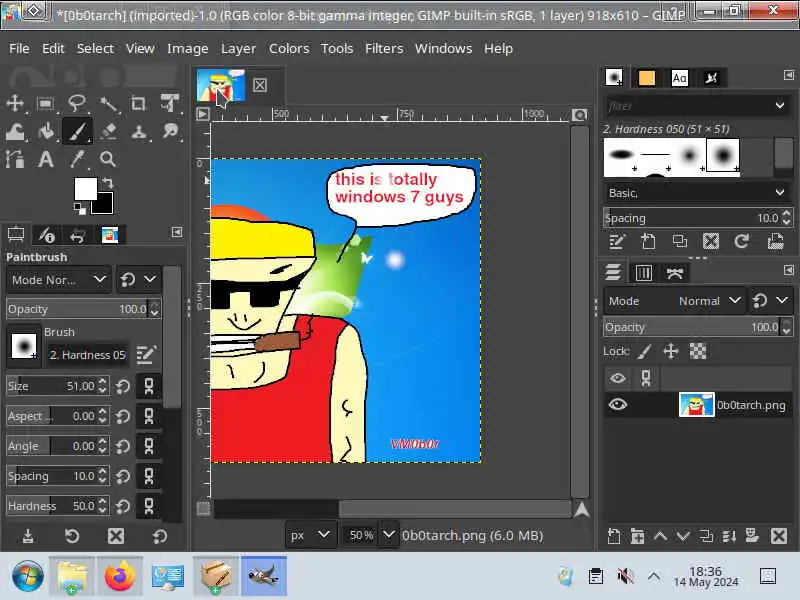Switch to the Tool Options tab
800x600 pixels.
coord(16,235)
